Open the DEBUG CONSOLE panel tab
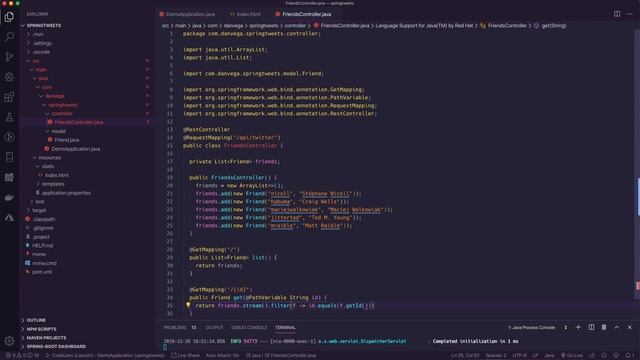The image size is (640, 360). pos(249,327)
